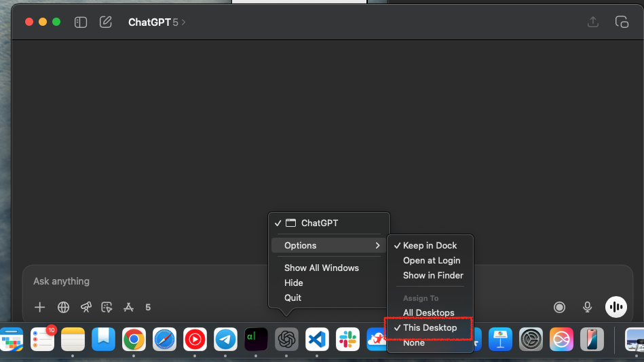
Task: Open the yellow Notes app in Dock
Action: coord(73,340)
